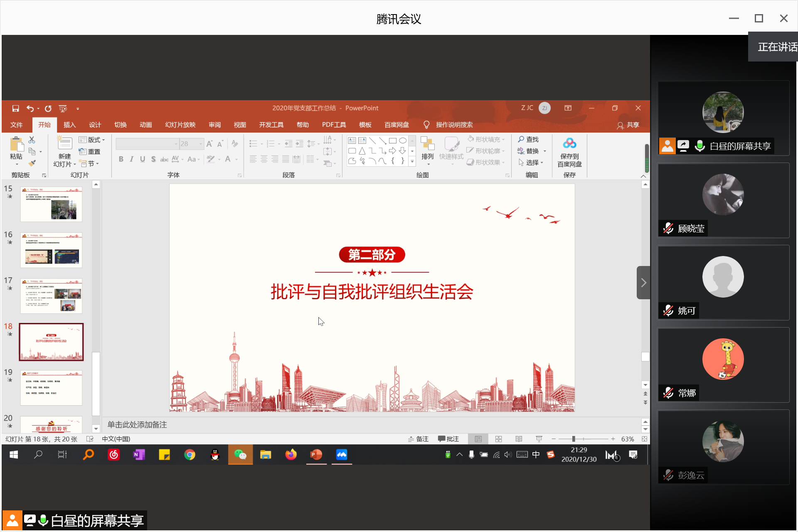
Task: Switch to slide sorter view in status bar
Action: point(498,438)
